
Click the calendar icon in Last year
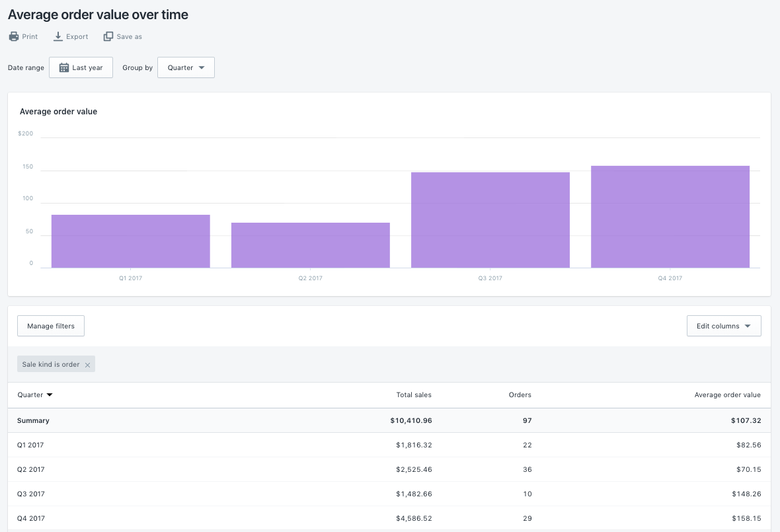pyautogui.click(x=64, y=67)
